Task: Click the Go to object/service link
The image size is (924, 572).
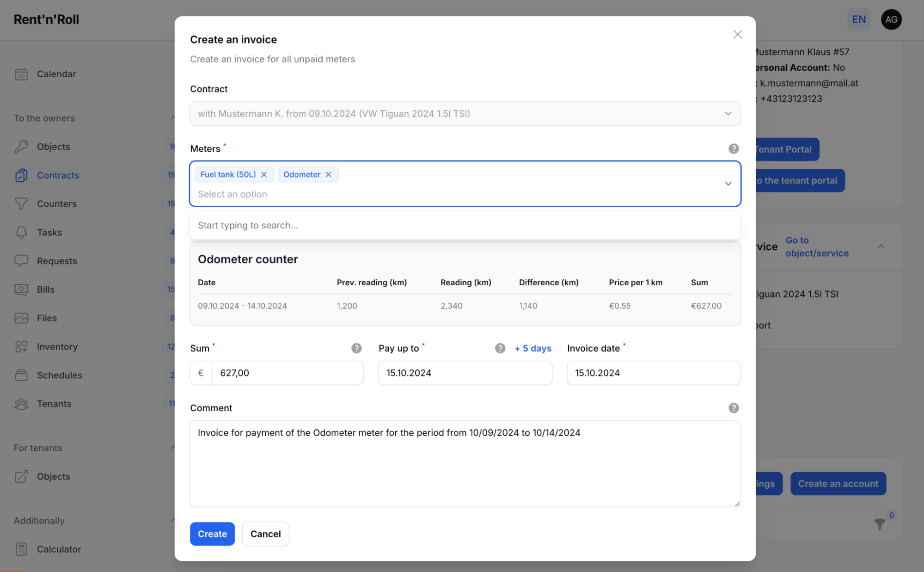Action: pos(817,246)
